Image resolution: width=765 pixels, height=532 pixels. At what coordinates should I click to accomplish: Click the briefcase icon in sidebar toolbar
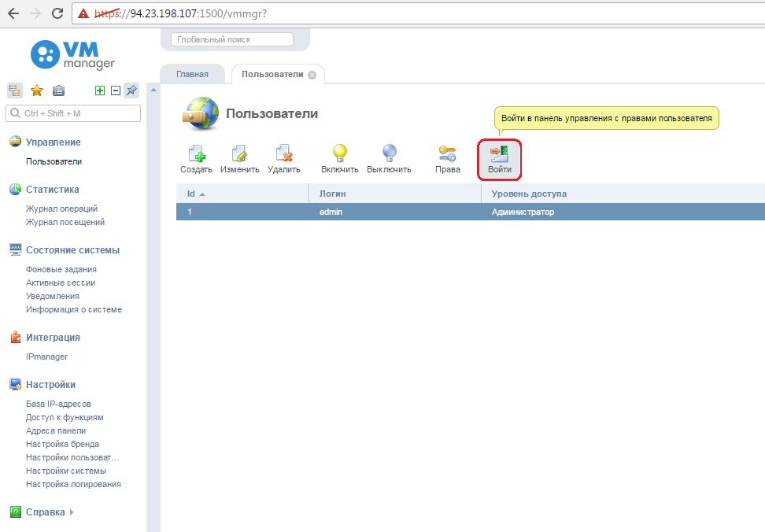point(58,91)
